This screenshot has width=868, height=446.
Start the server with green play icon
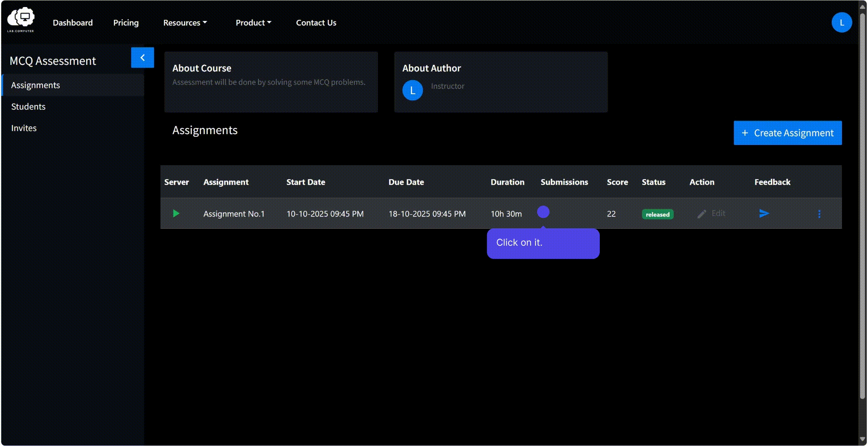coord(176,214)
